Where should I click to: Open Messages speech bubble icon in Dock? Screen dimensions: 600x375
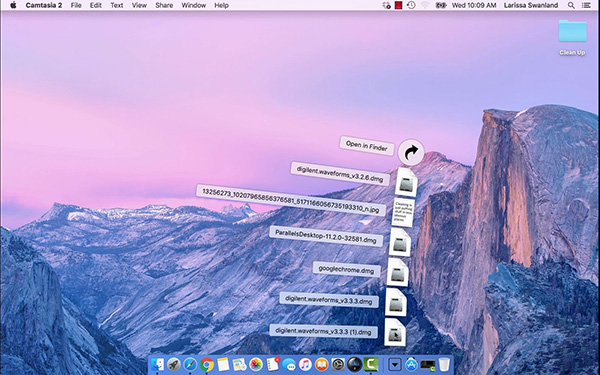(x=289, y=364)
